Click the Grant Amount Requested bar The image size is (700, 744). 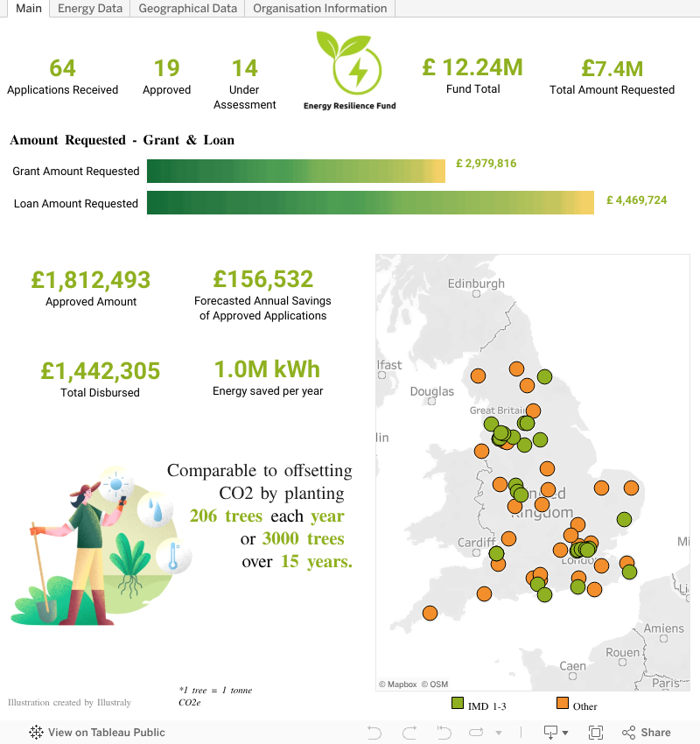(296, 172)
